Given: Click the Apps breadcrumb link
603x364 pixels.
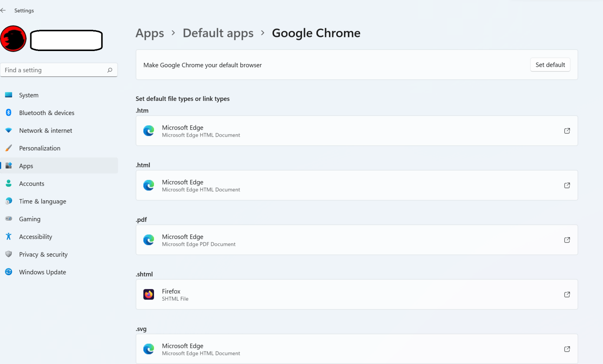Looking at the screenshot, I should pos(150,33).
